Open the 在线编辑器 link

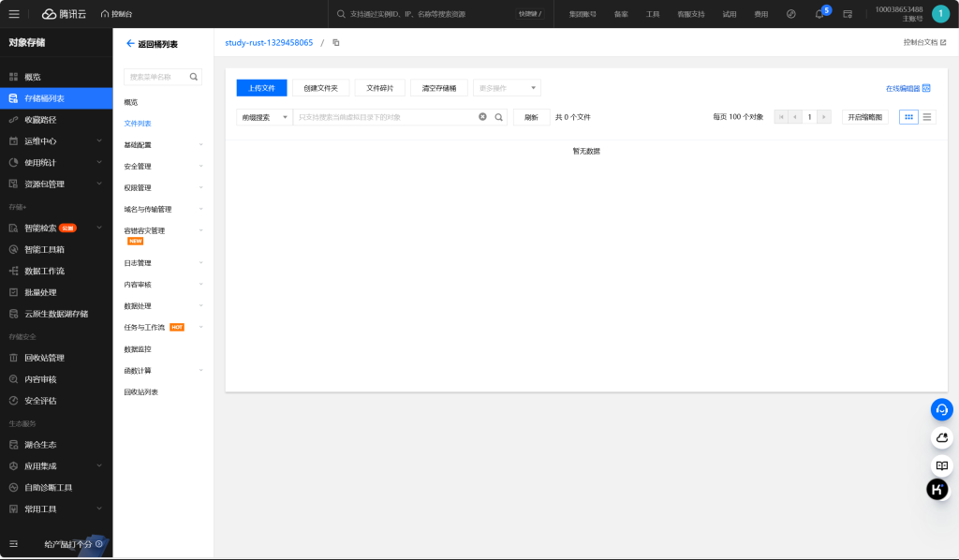[907, 88]
